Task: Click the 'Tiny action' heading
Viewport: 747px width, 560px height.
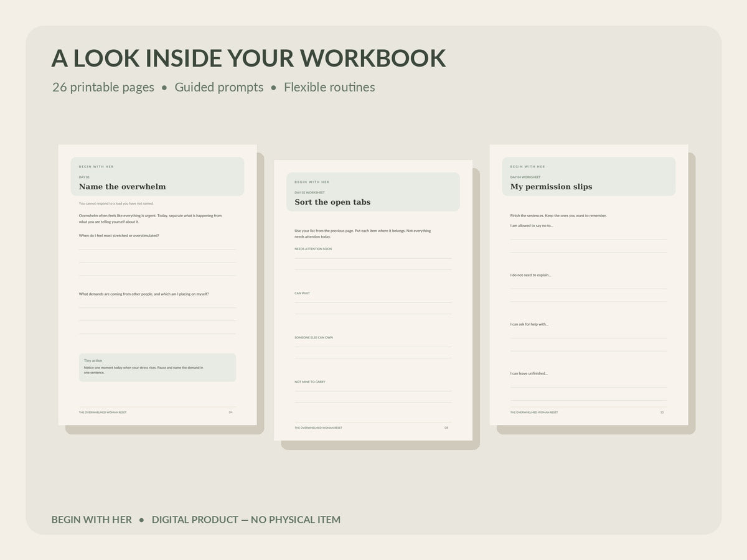Action: tap(93, 360)
